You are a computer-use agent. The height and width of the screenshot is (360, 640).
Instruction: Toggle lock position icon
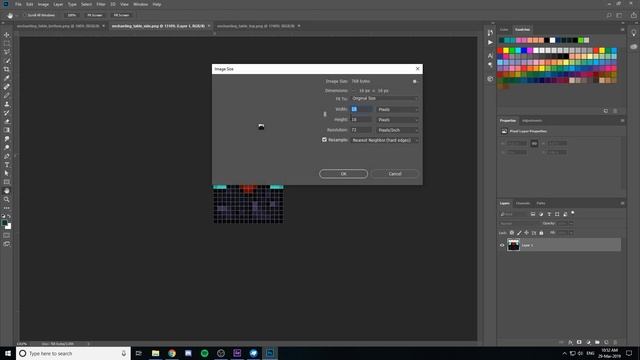click(527, 233)
